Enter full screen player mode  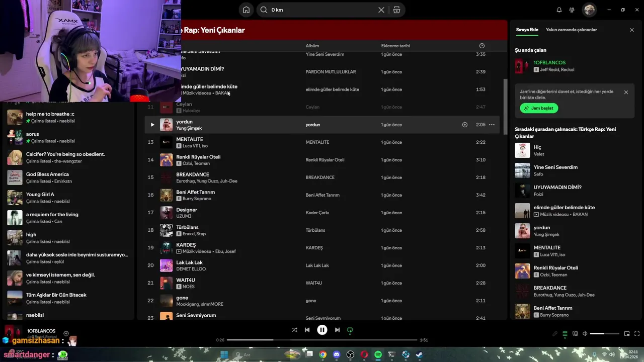click(x=637, y=334)
